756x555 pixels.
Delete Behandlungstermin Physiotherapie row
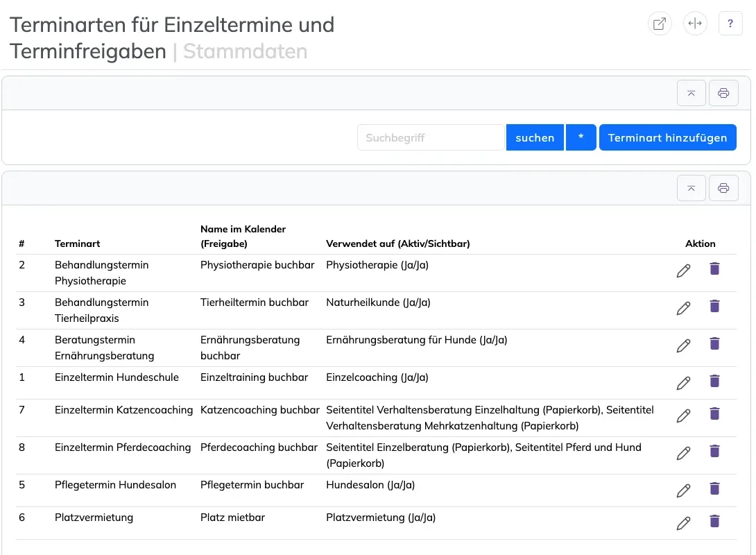pos(714,268)
